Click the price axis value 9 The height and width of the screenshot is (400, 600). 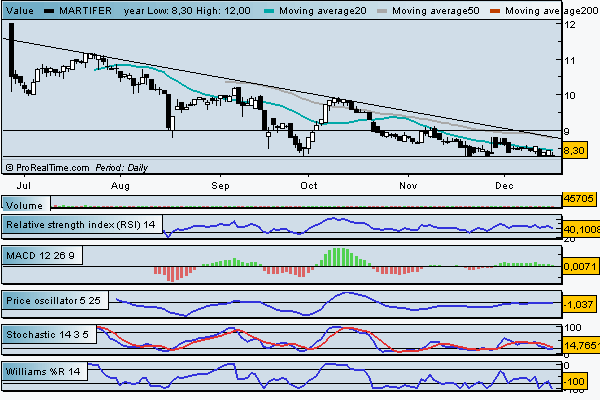[567, 131]
